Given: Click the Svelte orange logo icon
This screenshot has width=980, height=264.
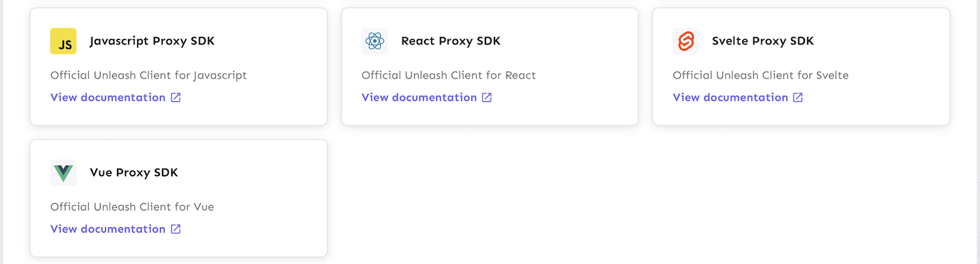Looking at the screenshot, I should pyautogui.click(x=685, y=41).
